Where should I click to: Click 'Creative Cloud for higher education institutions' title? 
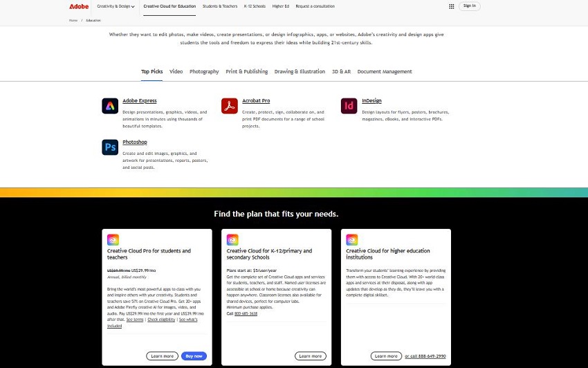[388, 254]
